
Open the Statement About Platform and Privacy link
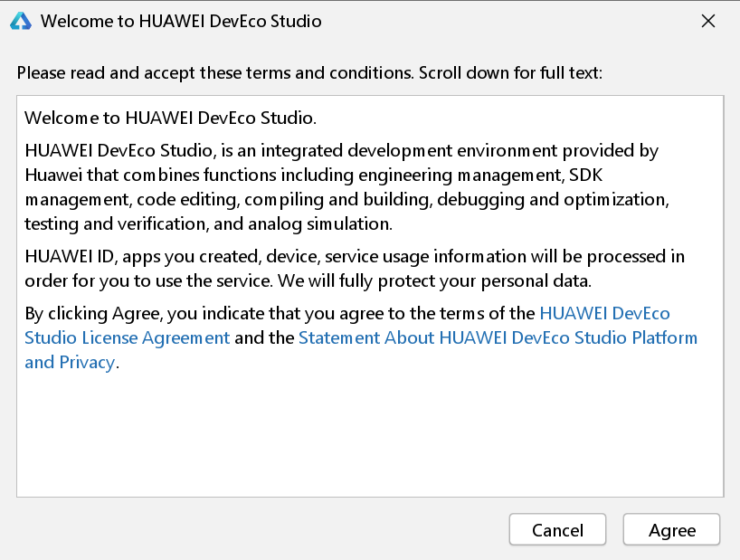(x=498, y=338)
